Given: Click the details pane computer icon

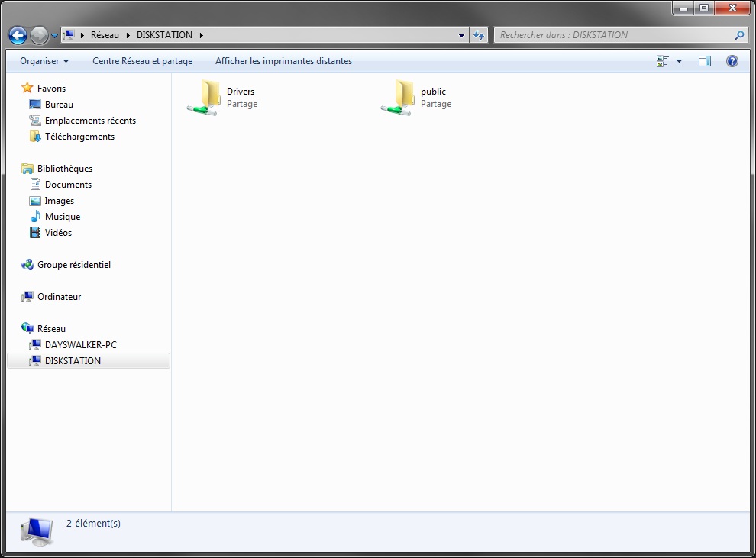Looking at the screenshot, I should pos(37,532).
